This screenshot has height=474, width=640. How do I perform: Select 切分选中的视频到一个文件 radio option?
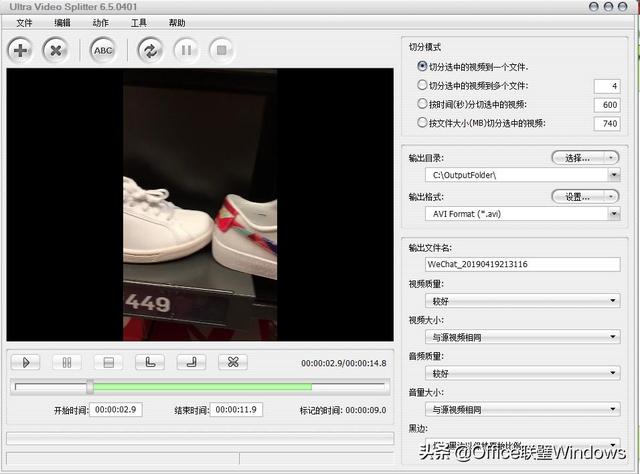point(422,66)
